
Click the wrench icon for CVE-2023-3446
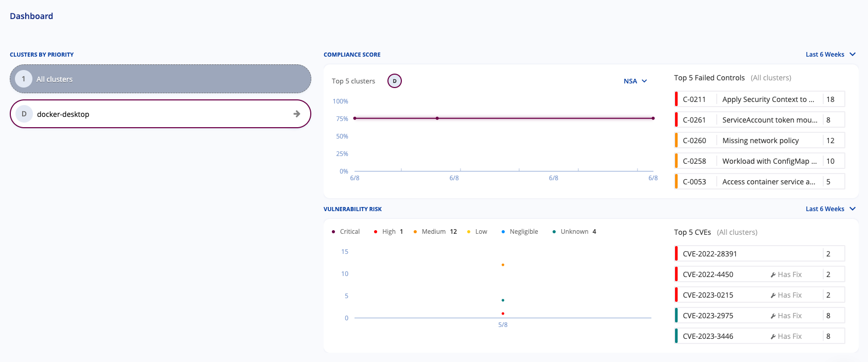(773, 337)
